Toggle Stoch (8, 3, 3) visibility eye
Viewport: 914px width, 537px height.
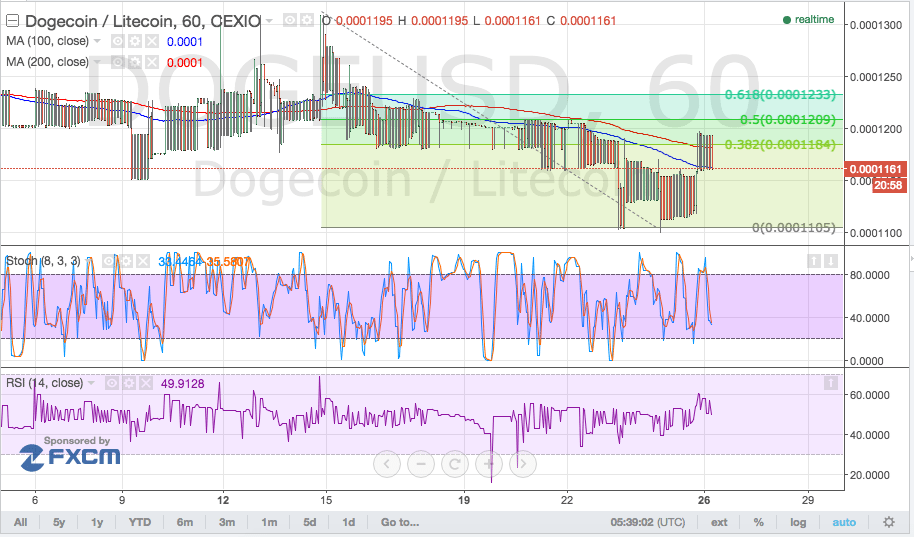tap(109, 261)
